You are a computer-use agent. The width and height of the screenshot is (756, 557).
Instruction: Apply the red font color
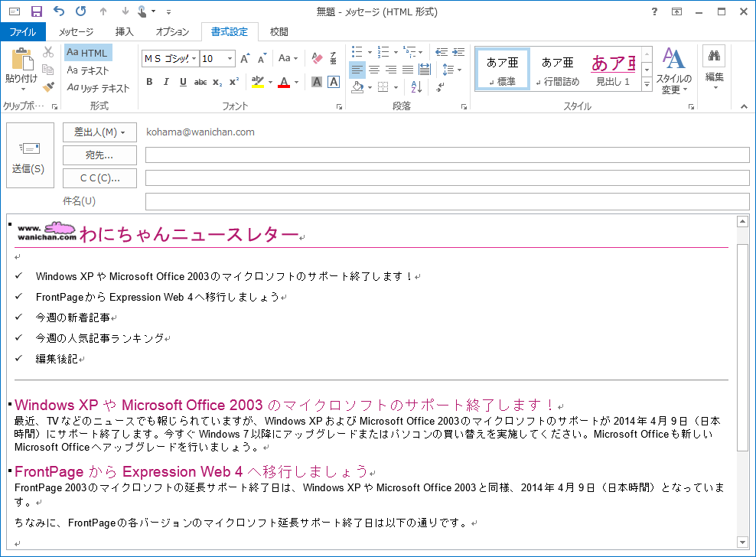point(284,83)
